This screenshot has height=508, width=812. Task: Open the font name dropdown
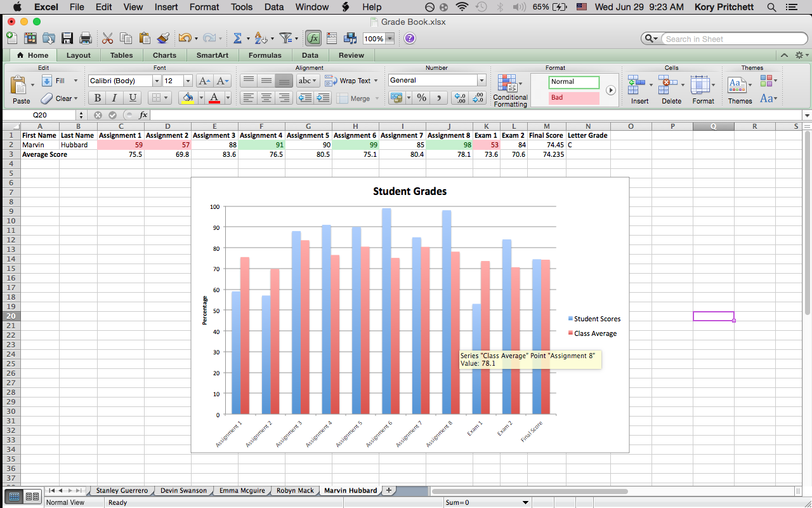[157, 81]
